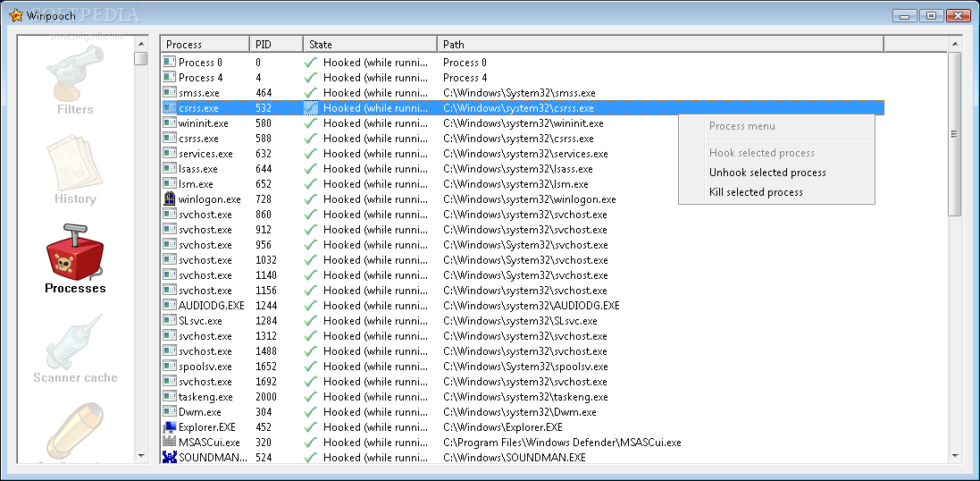Select the selected csrss.exe row with PID 532
This screenshot has width=980, height=481.
(523, 108)
